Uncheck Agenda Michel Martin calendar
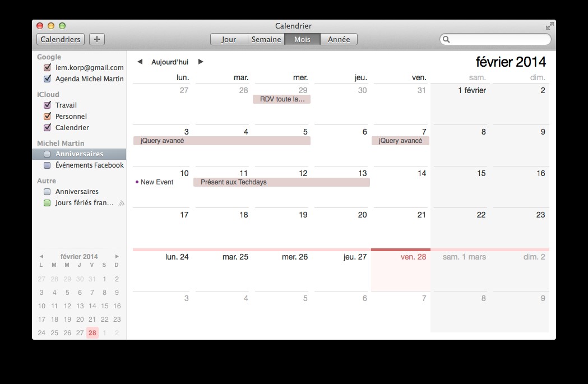Image resolution: width=588 pixels, height=384 pixels. (47, 78)
